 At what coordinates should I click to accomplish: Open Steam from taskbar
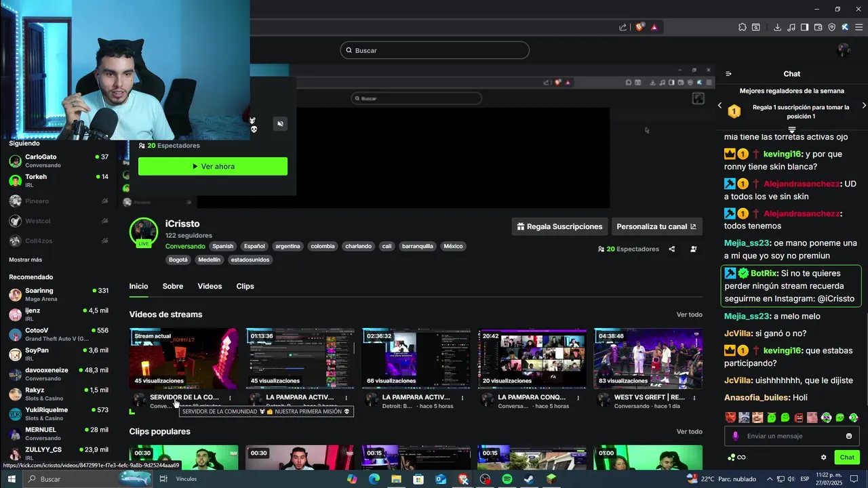click(529, 479)
